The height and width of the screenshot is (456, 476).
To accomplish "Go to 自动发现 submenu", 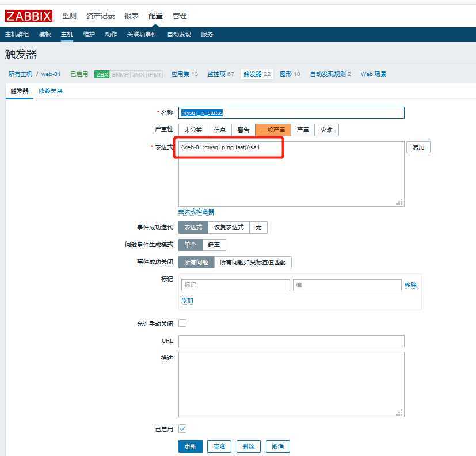I will point(179,35).
